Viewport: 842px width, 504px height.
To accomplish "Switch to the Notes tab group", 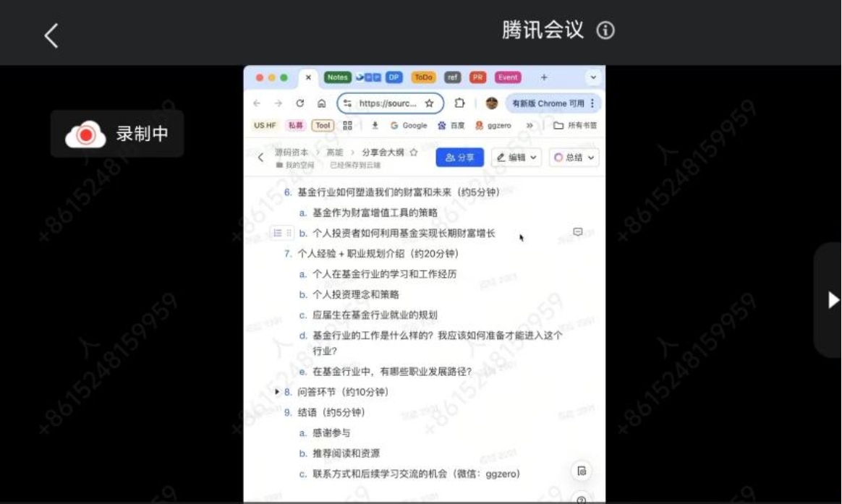I will click(x=337, y=77).
